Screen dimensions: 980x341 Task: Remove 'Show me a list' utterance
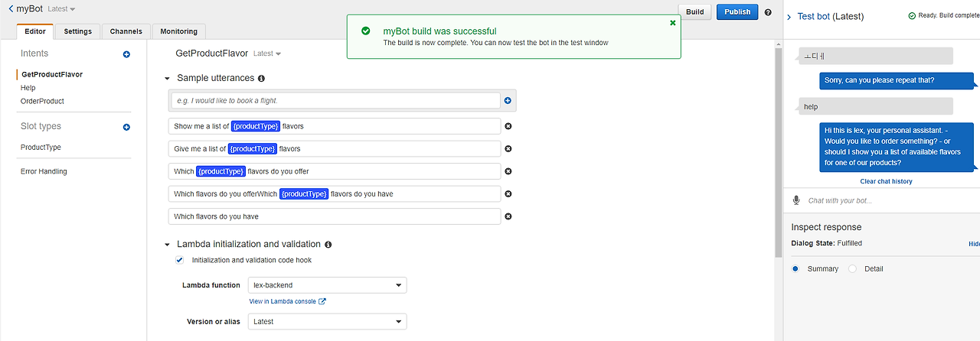(508, 126)
